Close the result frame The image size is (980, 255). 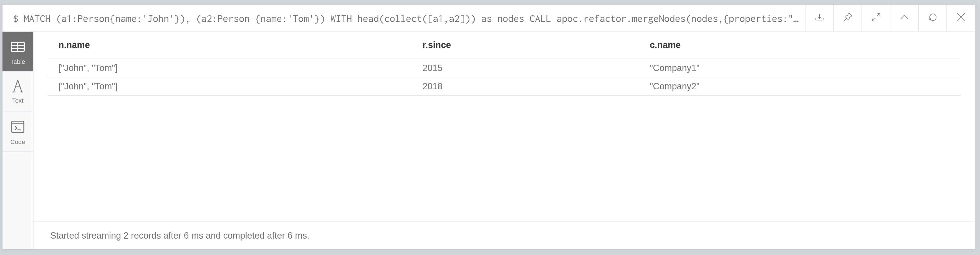point(961,17)
